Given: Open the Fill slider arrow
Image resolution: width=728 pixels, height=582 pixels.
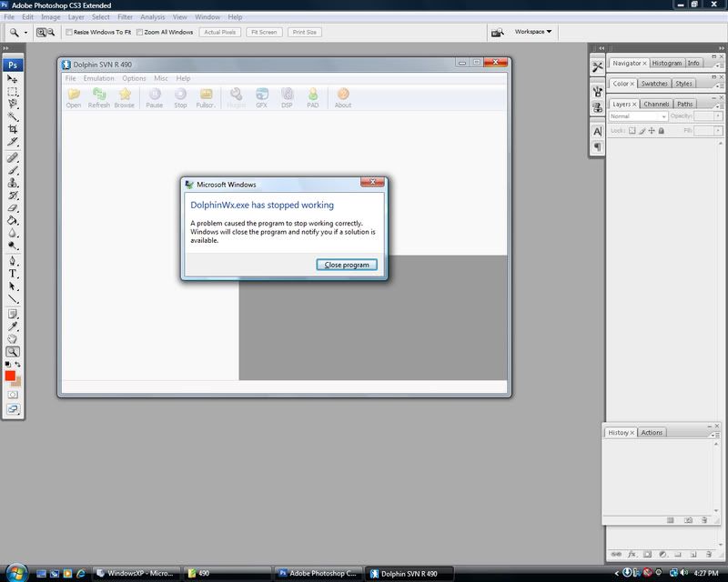Looking at the screenshot, I should point(718,131).
